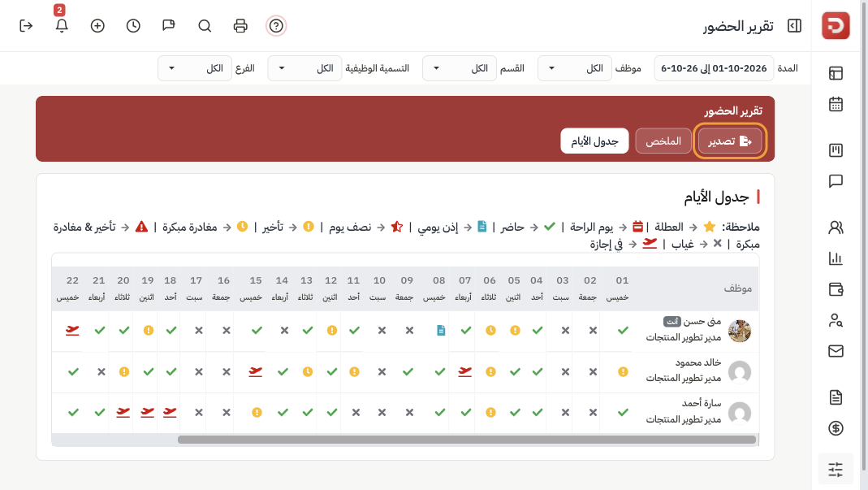
Task: Open the clock history icon
Action: [133, 25]
